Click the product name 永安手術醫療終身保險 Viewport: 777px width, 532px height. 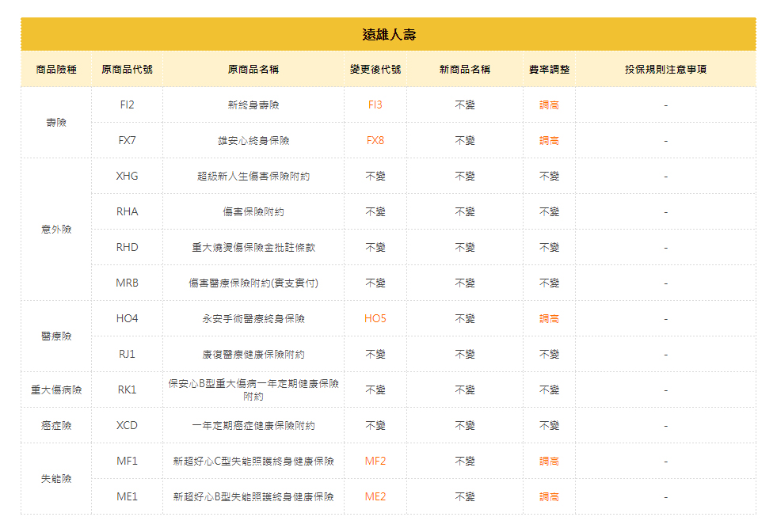coord(253,318)
